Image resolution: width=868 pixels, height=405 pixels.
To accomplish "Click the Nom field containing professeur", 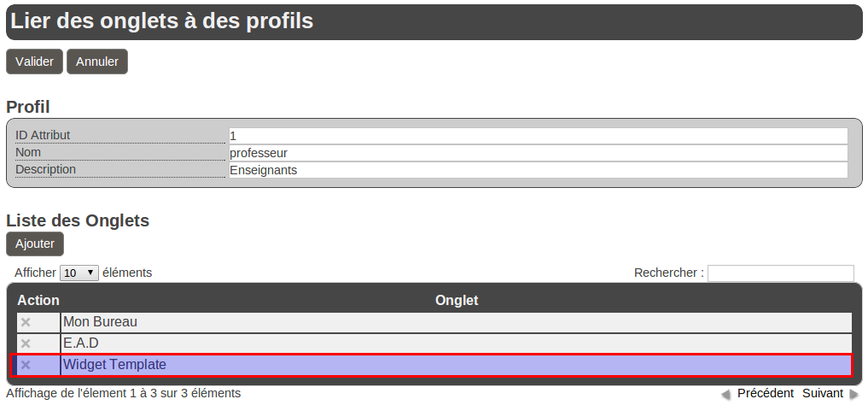I will pyautogui.click(x=538, y=153).
